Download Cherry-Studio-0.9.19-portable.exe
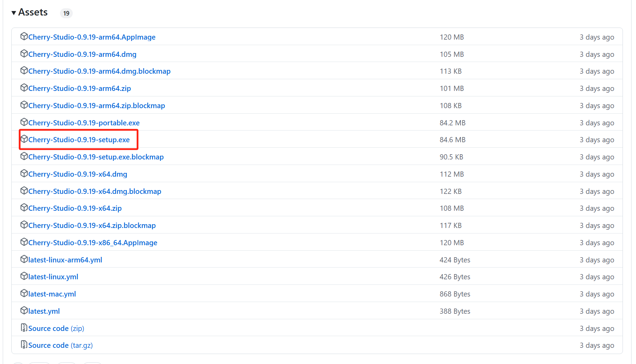This screenshot has width=636, height=364. click(x=84, y=123)
